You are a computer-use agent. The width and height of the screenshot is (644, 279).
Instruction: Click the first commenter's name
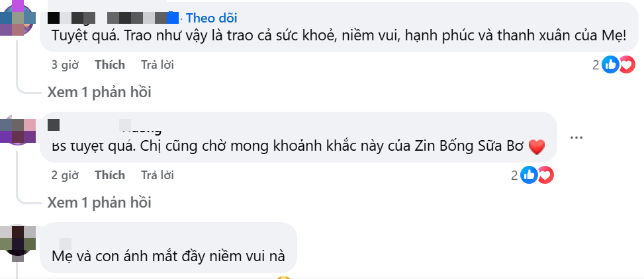click(113, 18)
